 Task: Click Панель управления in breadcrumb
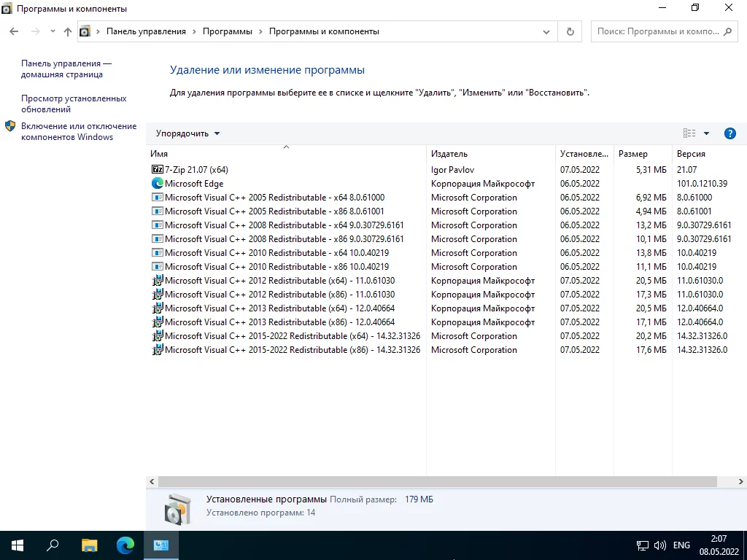coord(146,31)
